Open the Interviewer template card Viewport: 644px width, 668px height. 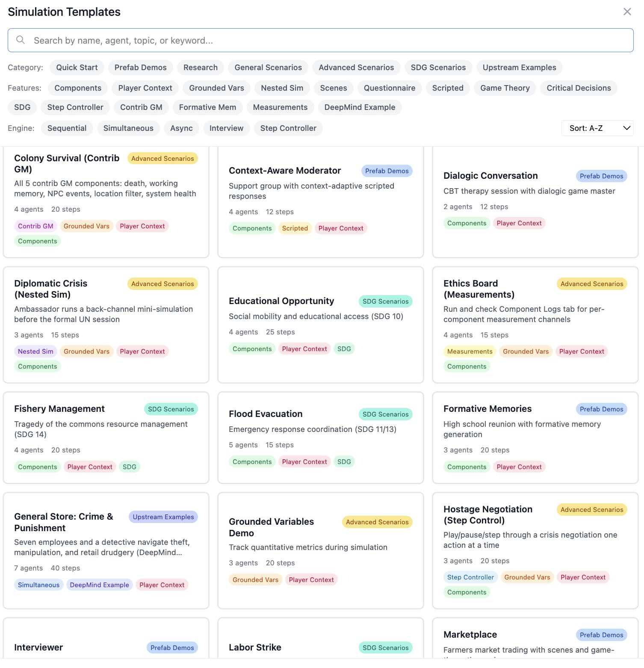point(106,638)
